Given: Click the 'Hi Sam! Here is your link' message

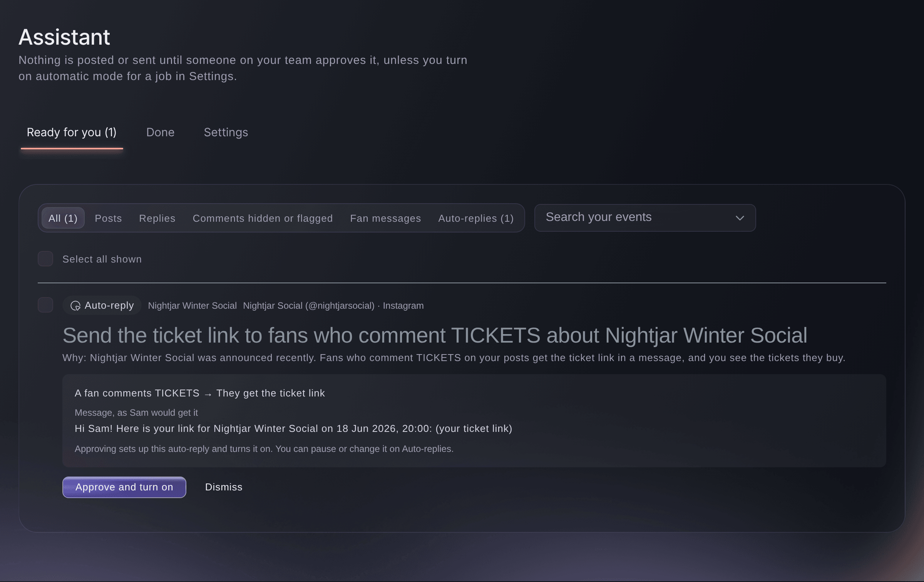Looking at the screenshot, I should point(293,428).
